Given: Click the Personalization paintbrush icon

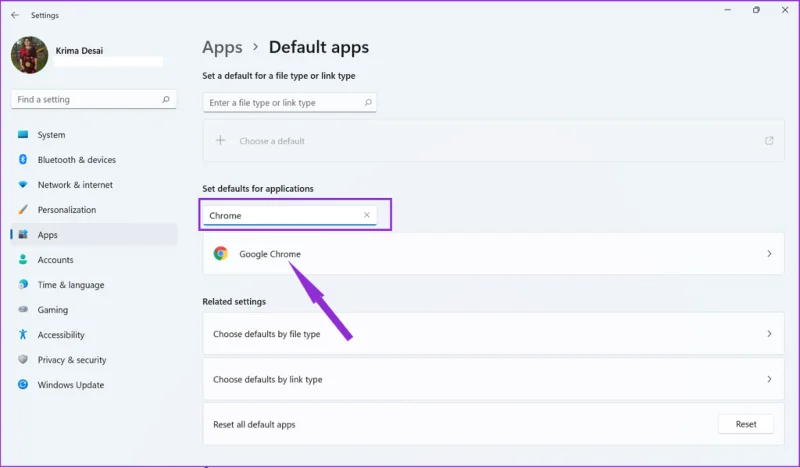Looking at the screenshot, I should [x=23, y=209].
